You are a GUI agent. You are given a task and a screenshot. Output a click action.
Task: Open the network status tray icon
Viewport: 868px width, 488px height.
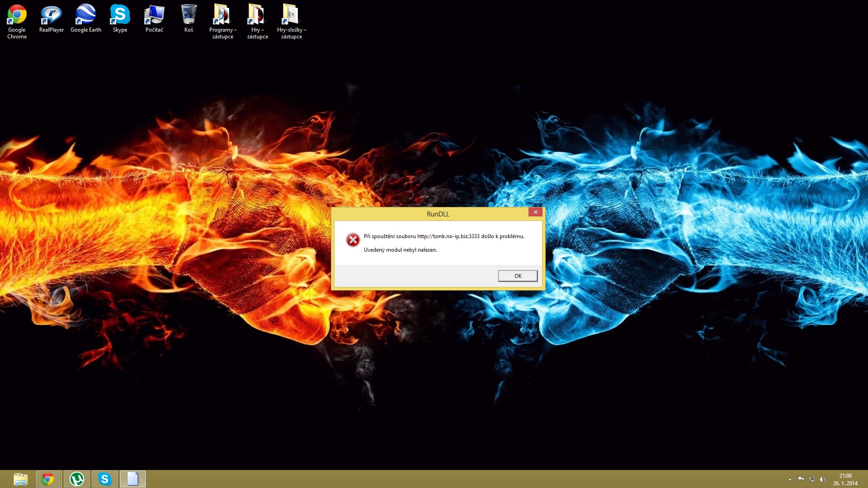tap(812, 479)
